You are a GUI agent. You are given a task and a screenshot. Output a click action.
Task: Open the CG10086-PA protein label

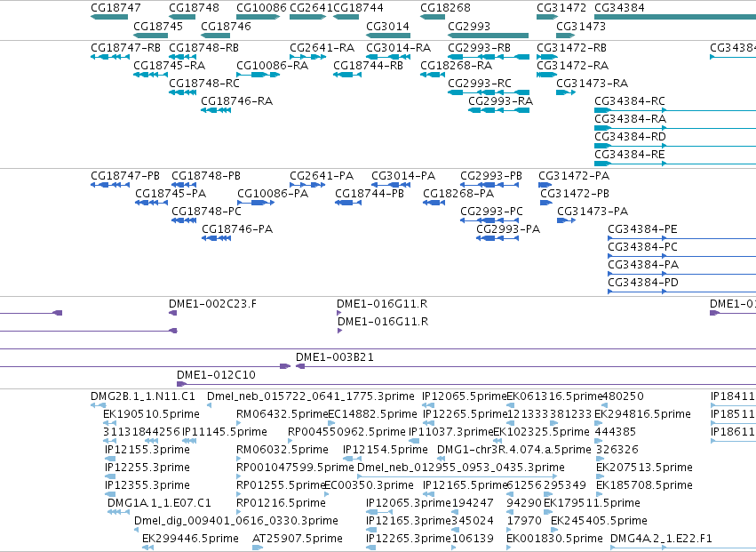click(x=273, y=194)
